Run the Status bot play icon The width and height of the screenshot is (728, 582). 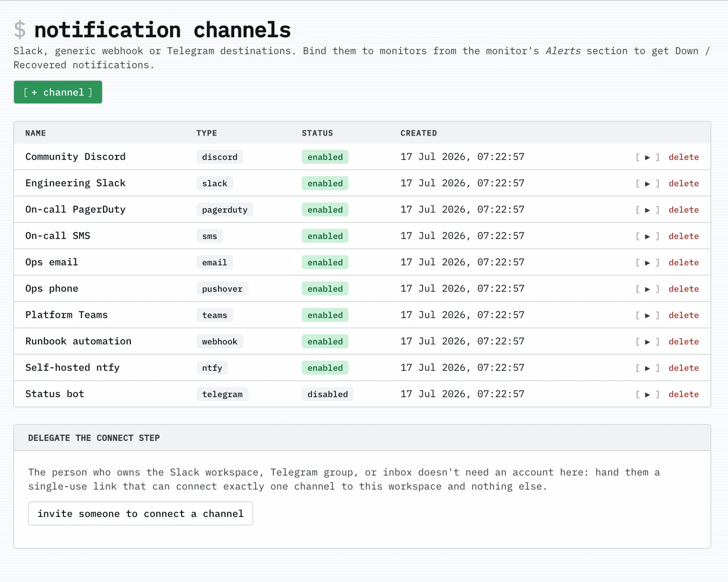[647, 395]
